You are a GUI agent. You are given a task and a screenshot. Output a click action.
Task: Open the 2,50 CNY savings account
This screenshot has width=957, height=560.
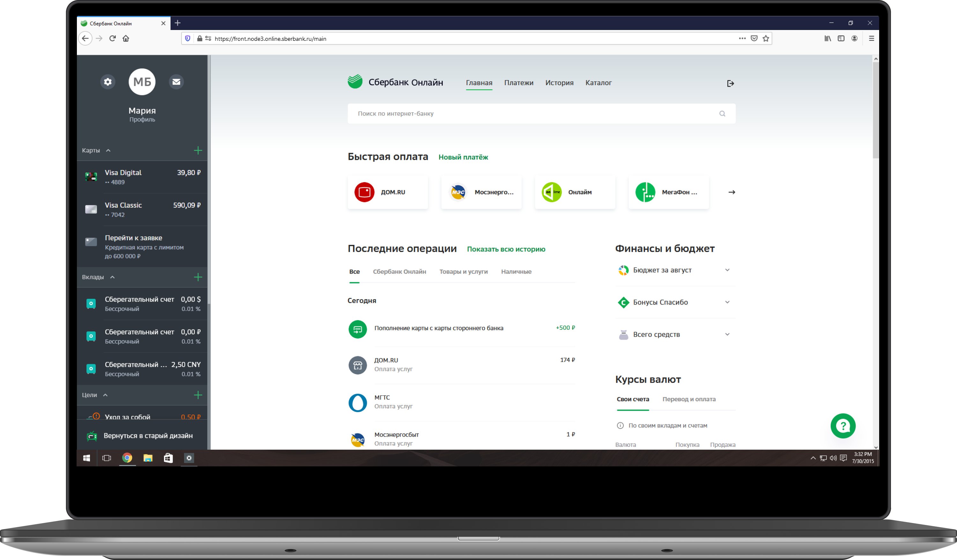[x=142, y=369]
